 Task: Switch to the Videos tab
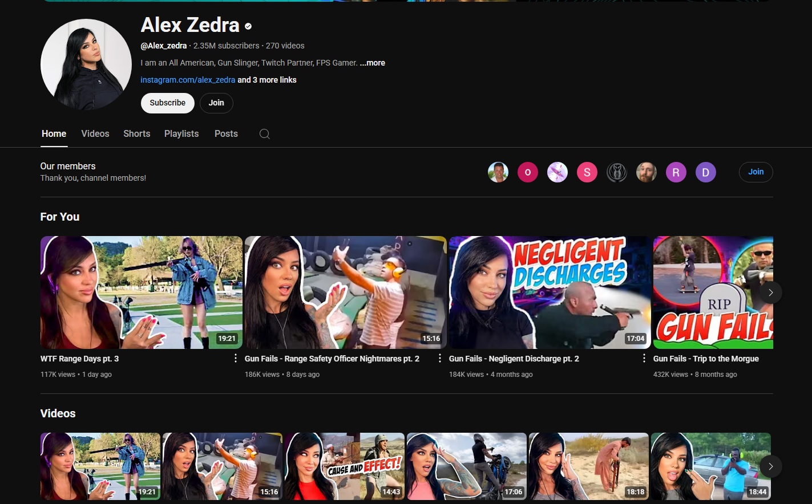tap(95, 133)
